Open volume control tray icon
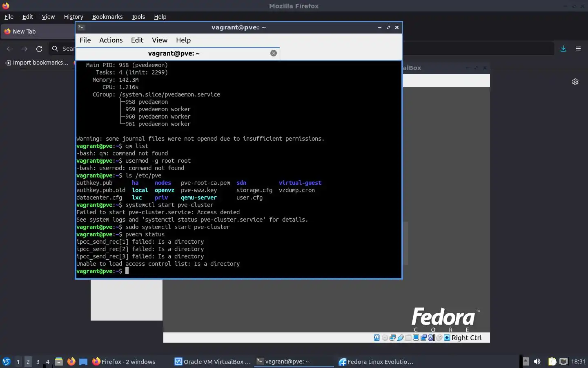Screen dimensions: 588x368 click(537, 361)
